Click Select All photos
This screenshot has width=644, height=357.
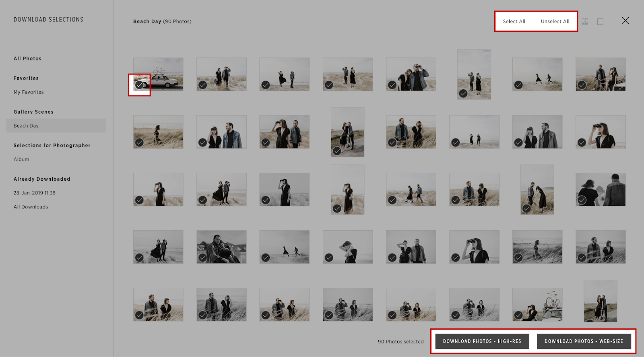pyautogui.click(x=514, y=21)
